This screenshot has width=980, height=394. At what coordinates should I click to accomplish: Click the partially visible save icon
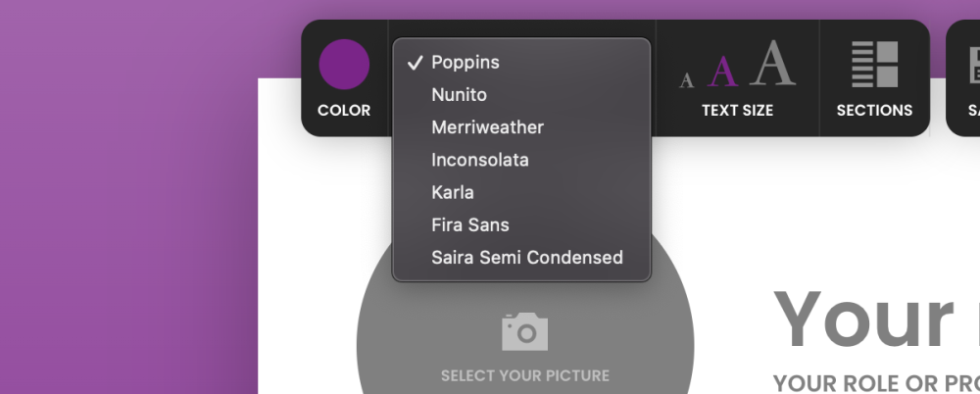[x=974, y=66]
